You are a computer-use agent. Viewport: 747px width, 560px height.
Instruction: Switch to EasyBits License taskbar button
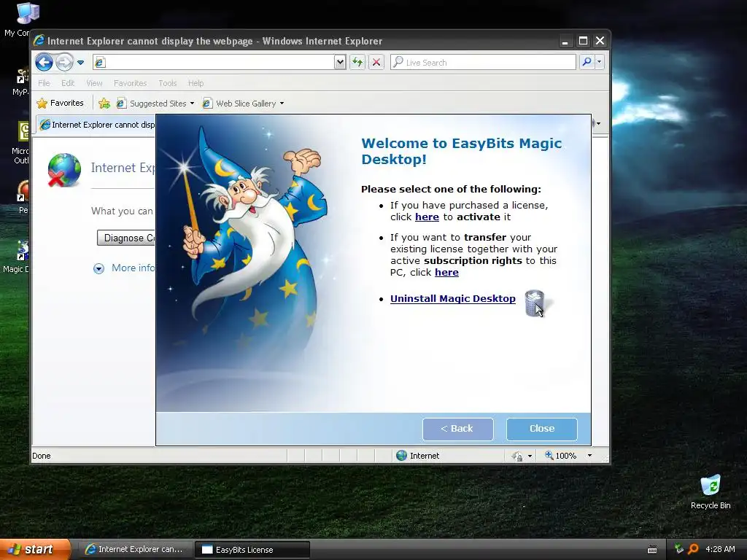(x=252, y=550)
